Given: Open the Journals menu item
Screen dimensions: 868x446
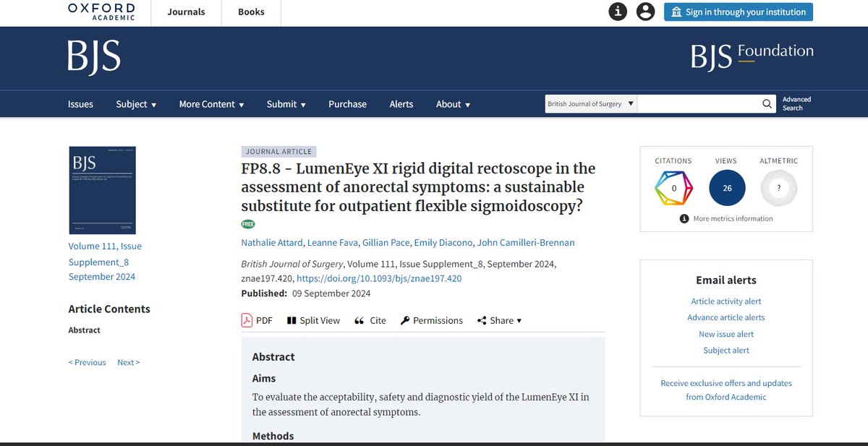Looking at the screenshot, I should 186,12.
